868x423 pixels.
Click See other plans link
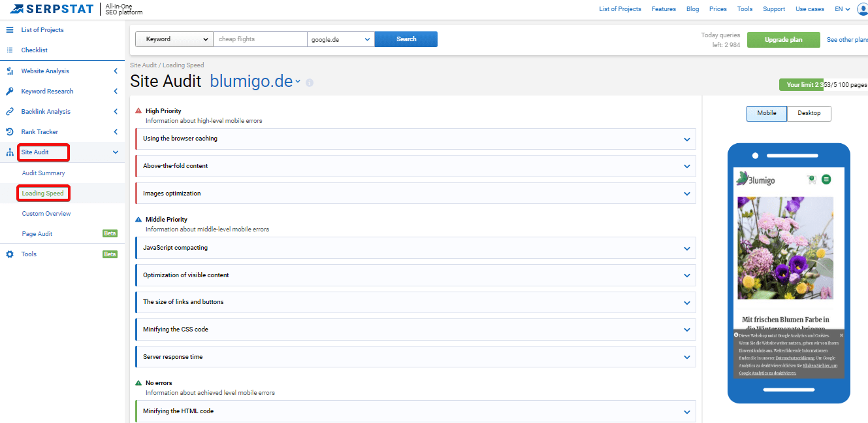pos(847,40)
